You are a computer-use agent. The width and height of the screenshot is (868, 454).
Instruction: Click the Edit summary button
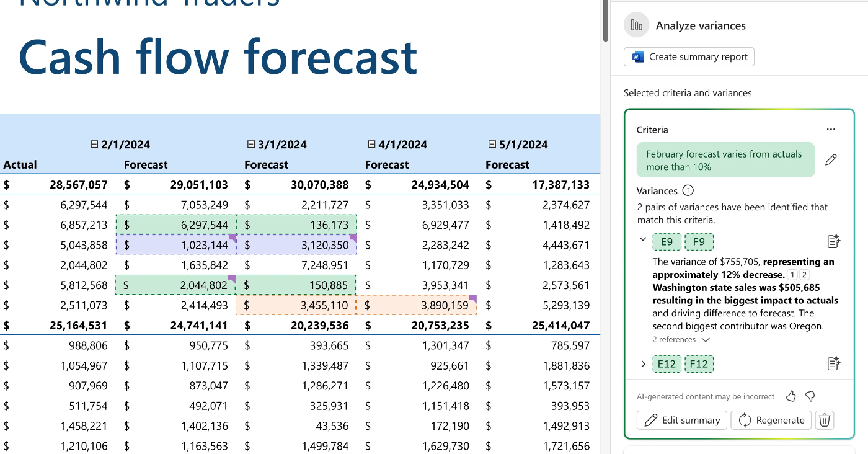pos(682,420)
